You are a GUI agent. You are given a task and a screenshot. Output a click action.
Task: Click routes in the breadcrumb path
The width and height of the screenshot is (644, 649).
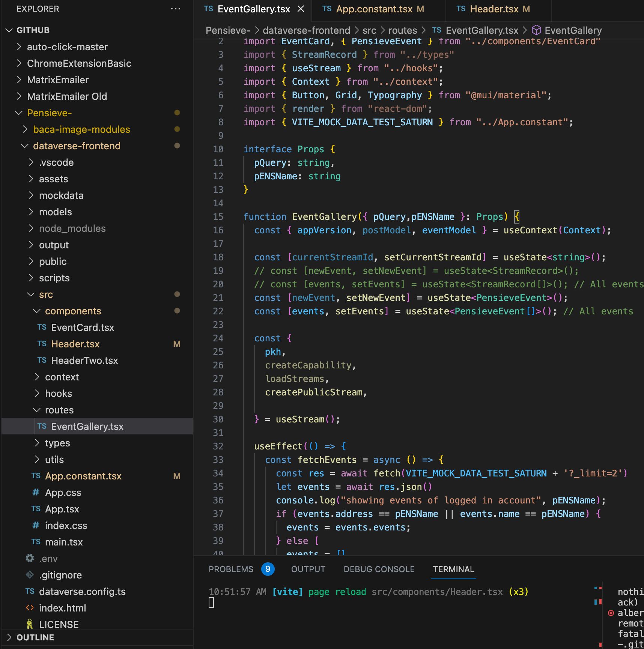403,30
